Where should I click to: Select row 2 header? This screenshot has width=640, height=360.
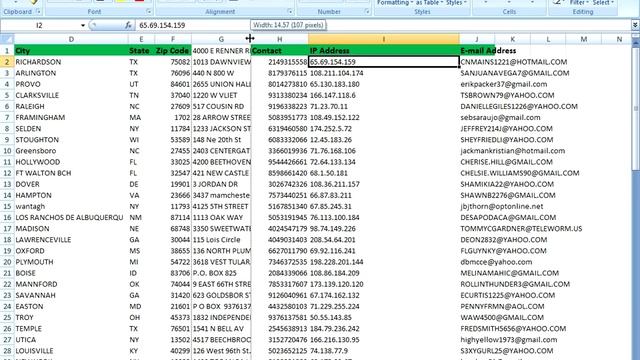[7, 62]
